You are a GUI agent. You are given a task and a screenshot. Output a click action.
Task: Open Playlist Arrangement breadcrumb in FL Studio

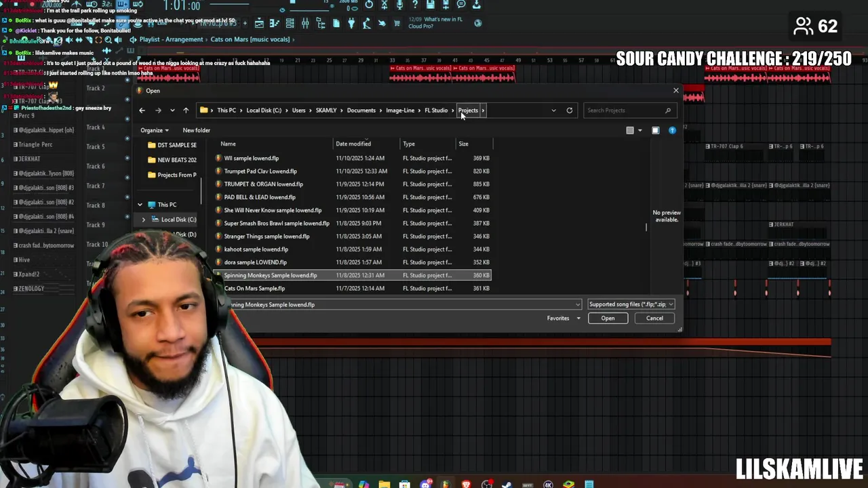tap(171, 39)
